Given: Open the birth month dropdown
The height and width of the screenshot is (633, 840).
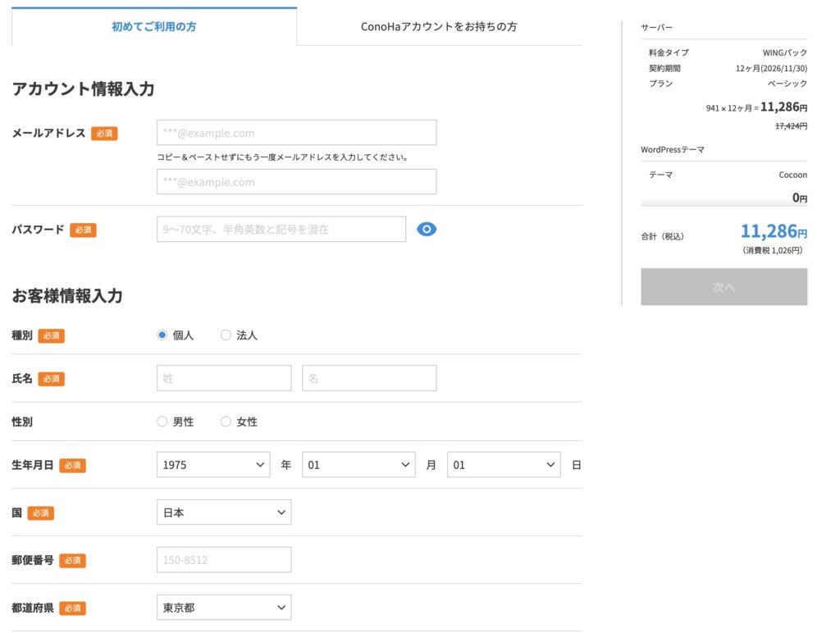Looking at the screenshot, I should coord(358,464).
